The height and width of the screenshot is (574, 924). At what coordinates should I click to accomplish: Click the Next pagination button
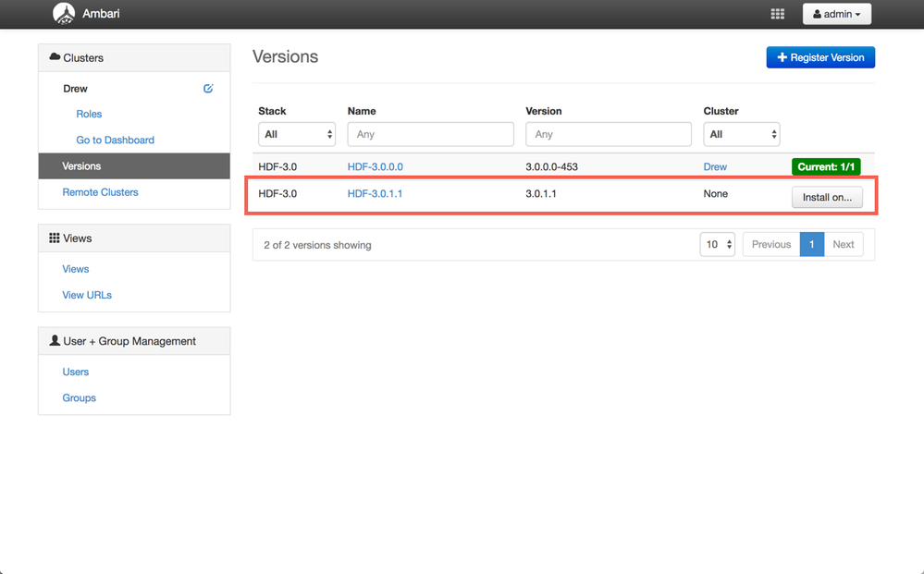click(843, 245)
